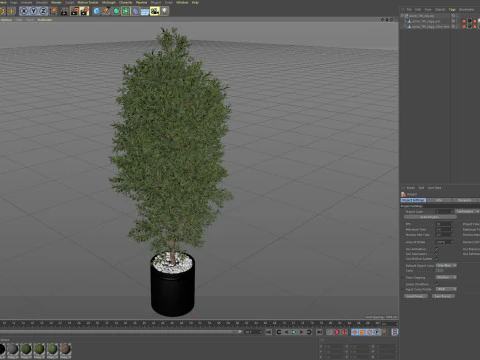Click the Color swatch in Project Settings
This screenshot has height=360, width=480.
pyautogui.click(x=440, y=271)
